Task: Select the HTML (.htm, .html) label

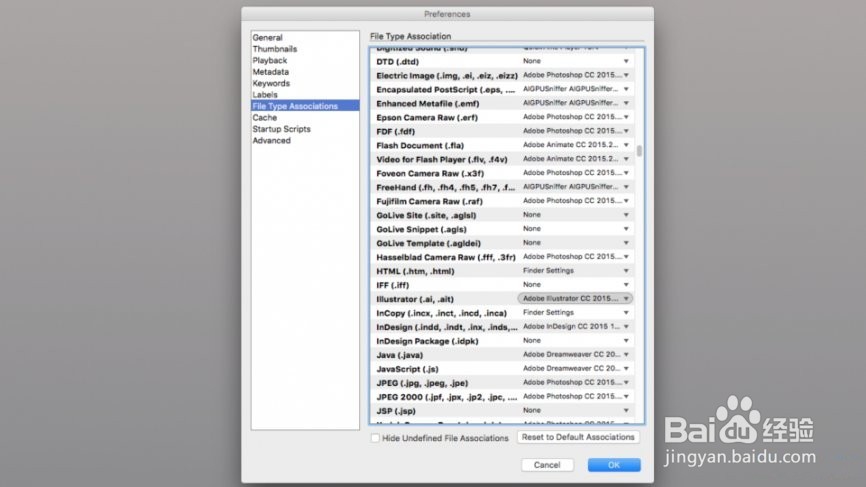Action: coord(415,272)
